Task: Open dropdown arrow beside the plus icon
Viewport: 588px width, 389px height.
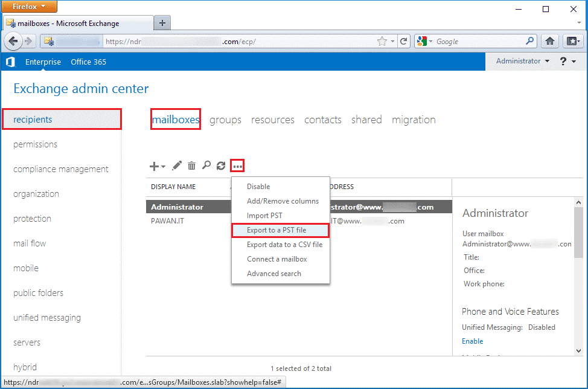Action: 163,166
